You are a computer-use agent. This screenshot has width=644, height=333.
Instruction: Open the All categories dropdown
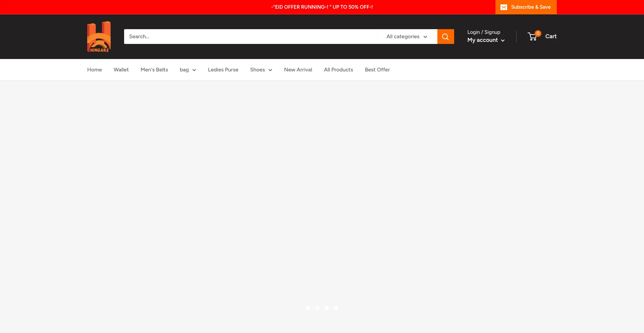coord(407,37)
